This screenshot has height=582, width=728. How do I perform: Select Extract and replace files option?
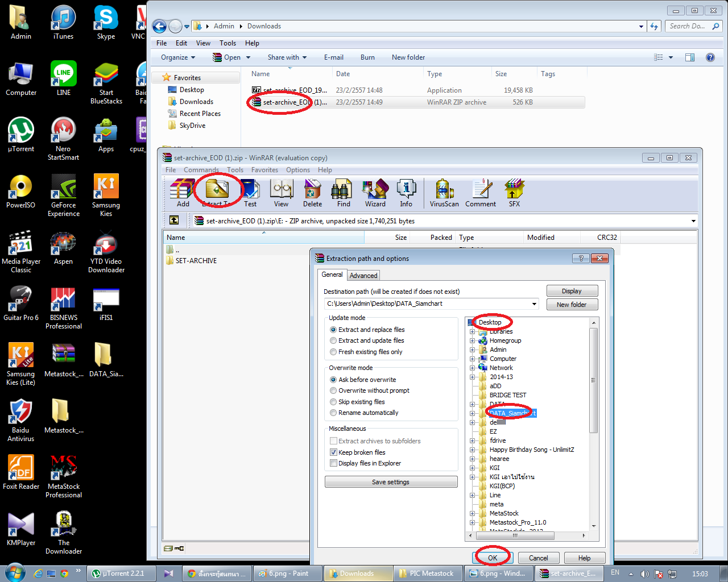click(367, 330)
